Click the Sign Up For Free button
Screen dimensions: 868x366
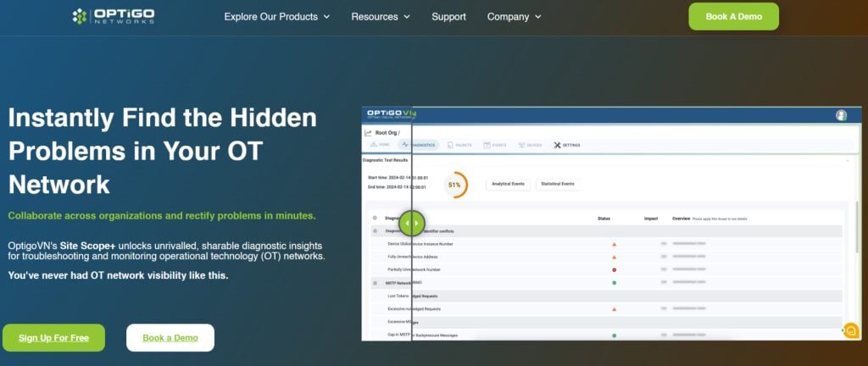click(53, 338)
